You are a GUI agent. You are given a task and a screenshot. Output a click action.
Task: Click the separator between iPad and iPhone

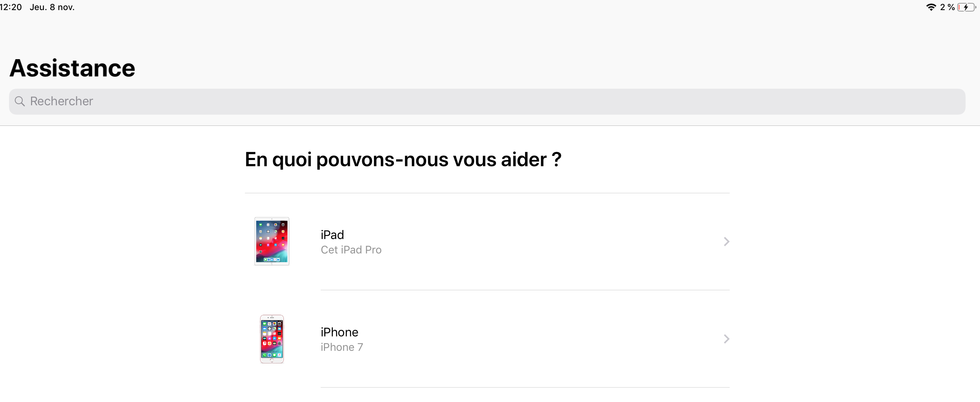(x=525, y=290)
